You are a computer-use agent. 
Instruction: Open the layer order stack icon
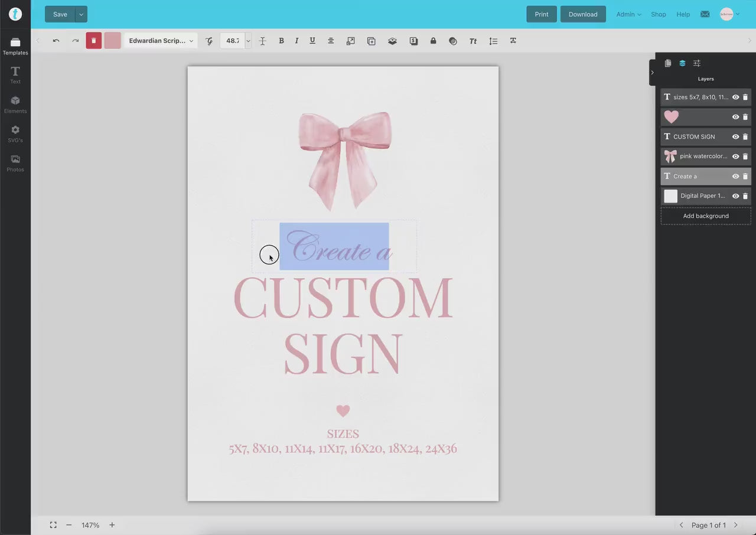392,41
